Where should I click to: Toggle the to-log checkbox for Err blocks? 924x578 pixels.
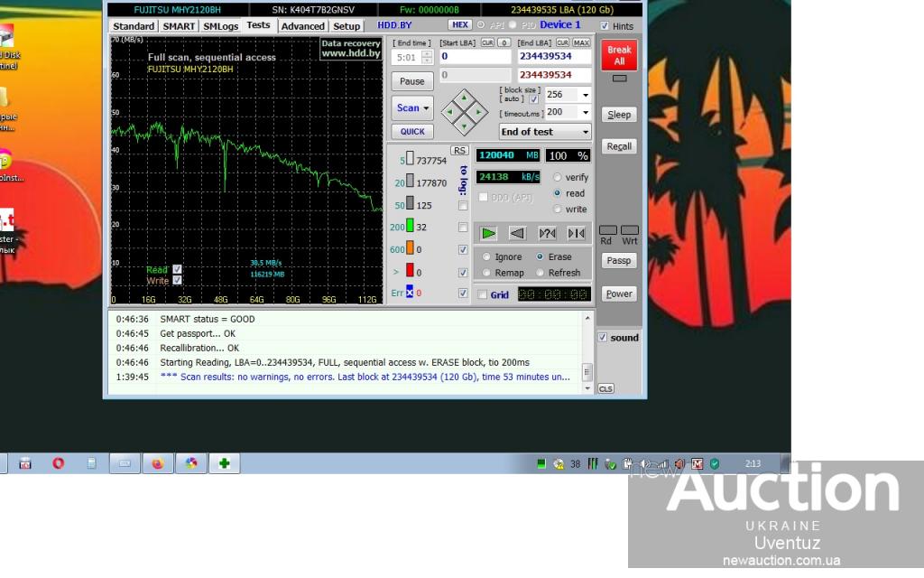click(x=463, y=294)
